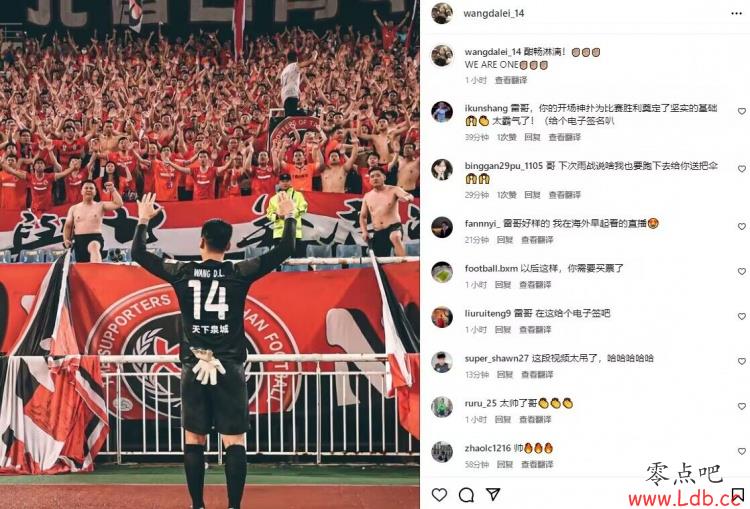Like liuruiteng9's comment heart
Image resolution: width=750 pixels, height=509 pixels.
click(x=741, y=316)
